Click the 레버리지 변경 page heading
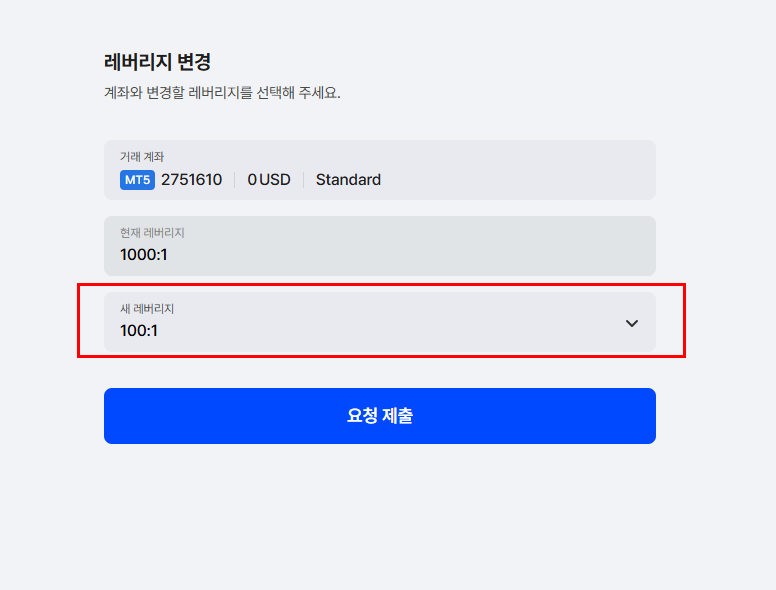Viewport: 776px width, 590px height. (157, 62)
